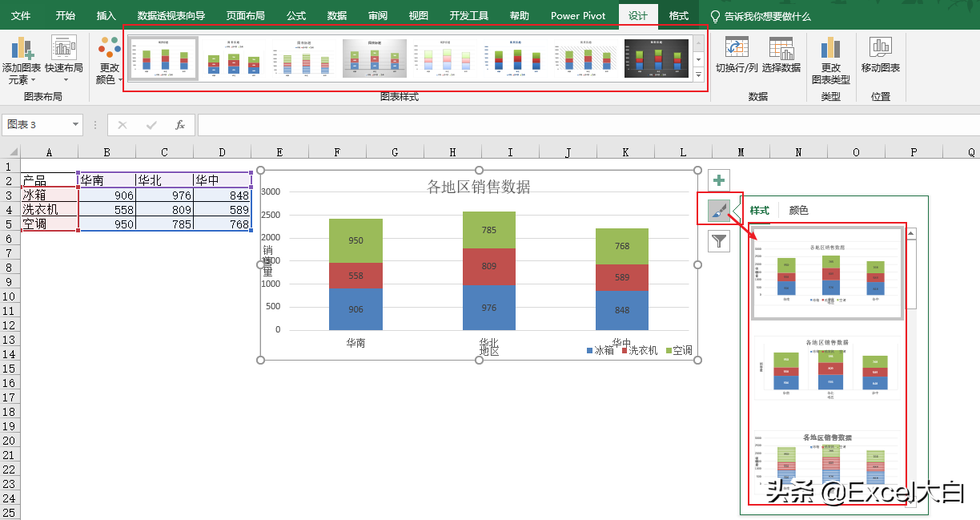Choose first style preview in chart styles flyout
980x520 pixels.
(x=829, y=274)
